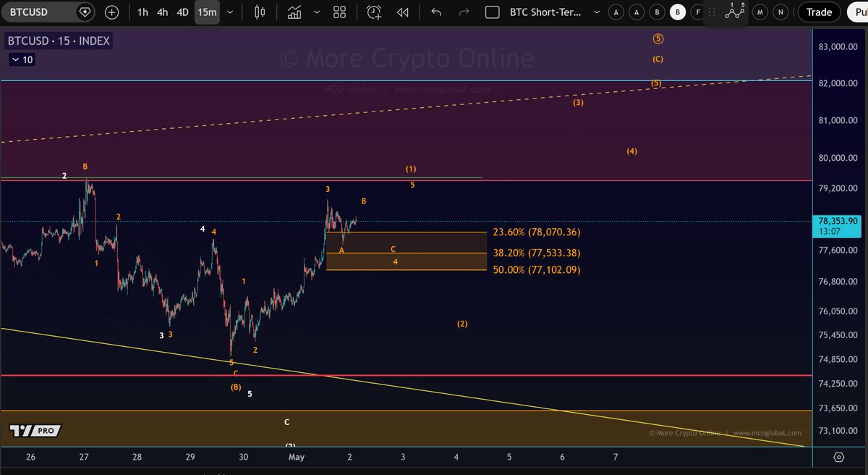
Task: Start bar replay with the rewind icon
Action: click(403, 12)
